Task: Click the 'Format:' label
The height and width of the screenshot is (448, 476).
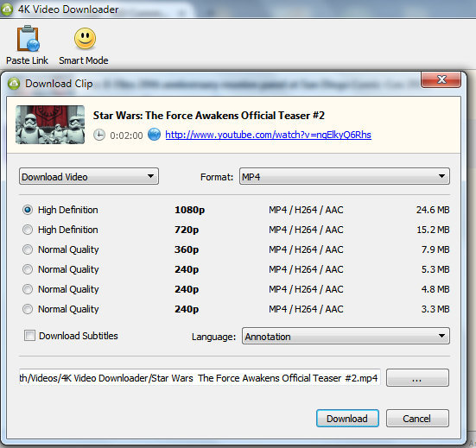Action: (217, 177)
